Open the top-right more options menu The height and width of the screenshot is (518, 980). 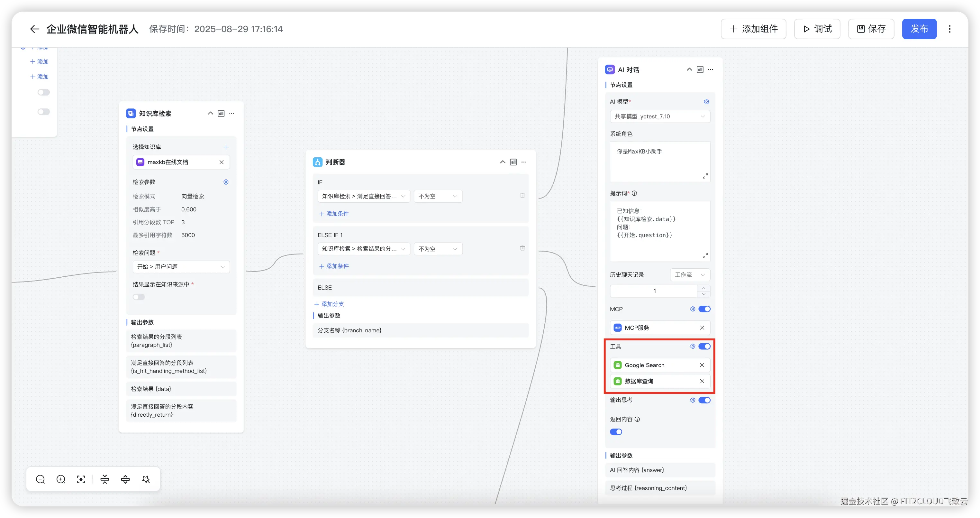[x=949, y=29]
